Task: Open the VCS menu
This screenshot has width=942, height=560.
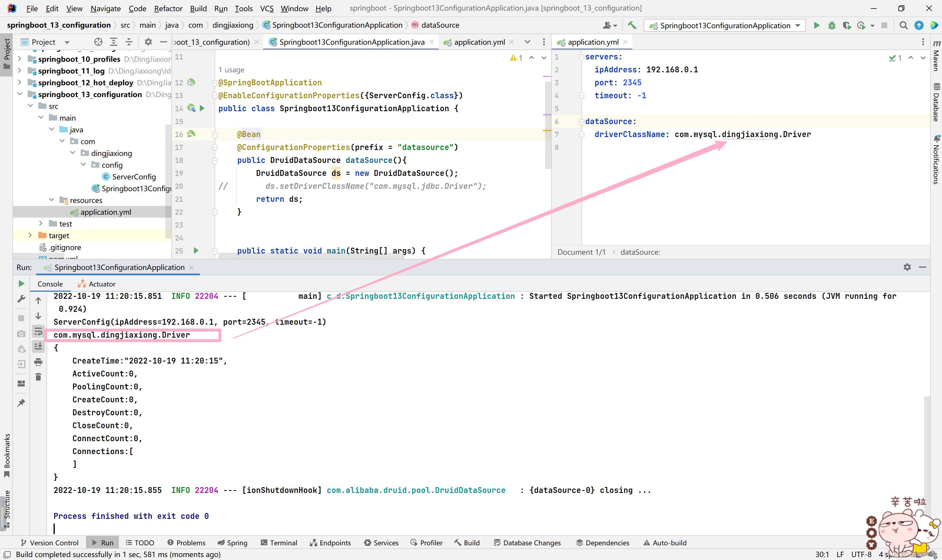Action: tap(267, 8)
